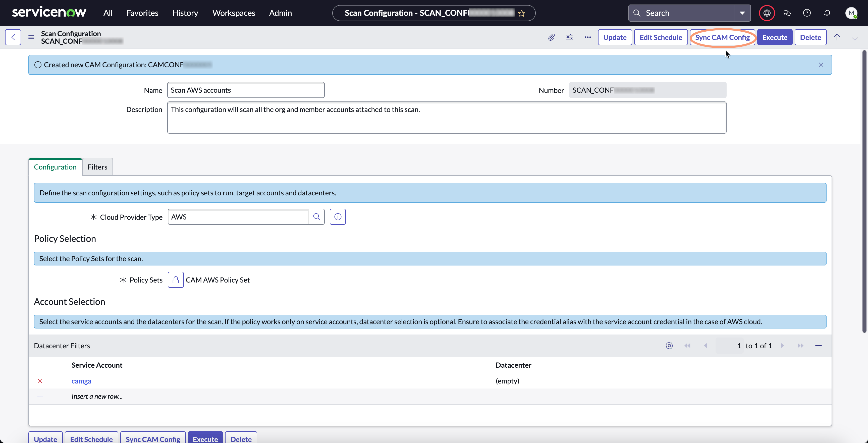Click the CAM AWS Policy Set value
Image resolution: width=868 pixels, height=443 pixels.
(218, 280)
